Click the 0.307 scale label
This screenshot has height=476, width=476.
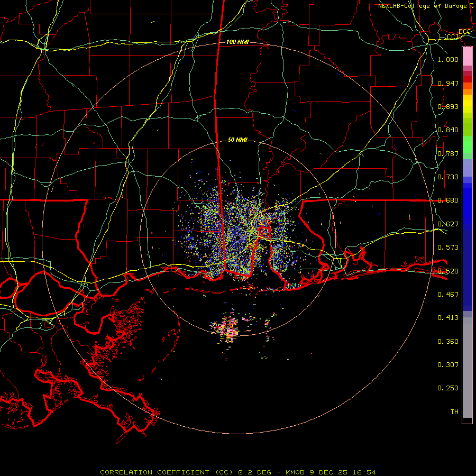pyautogui.click(x=448, y=364)
